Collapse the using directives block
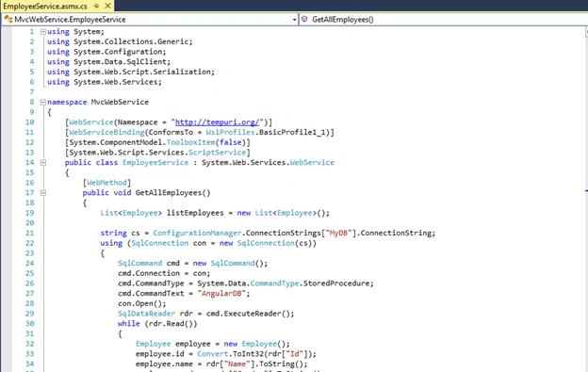Viewport: 588px width, 372px height. (42, 32)
